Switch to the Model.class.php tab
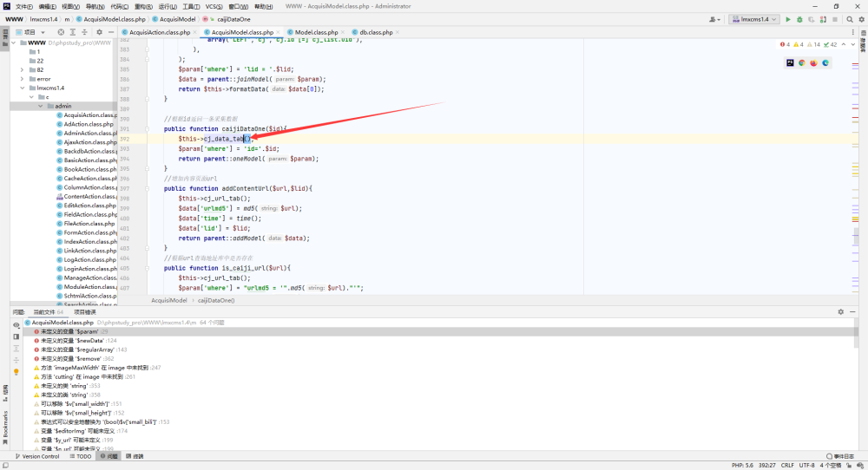The width and height of the screenshot is (868, 470). tap(316, 32)
